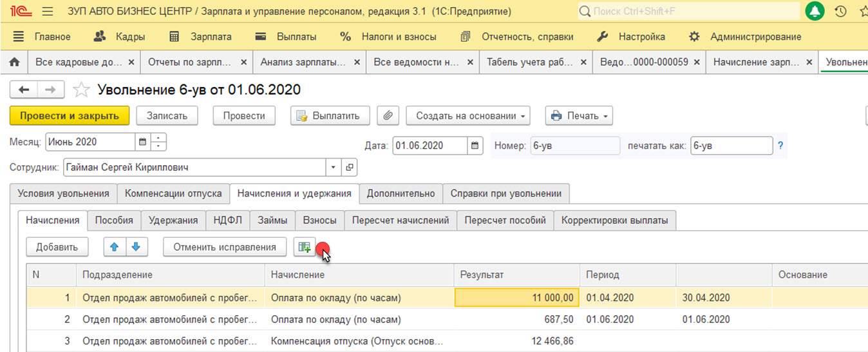
Task: Move row up with blue arrow
Action: tap(115, 247)
